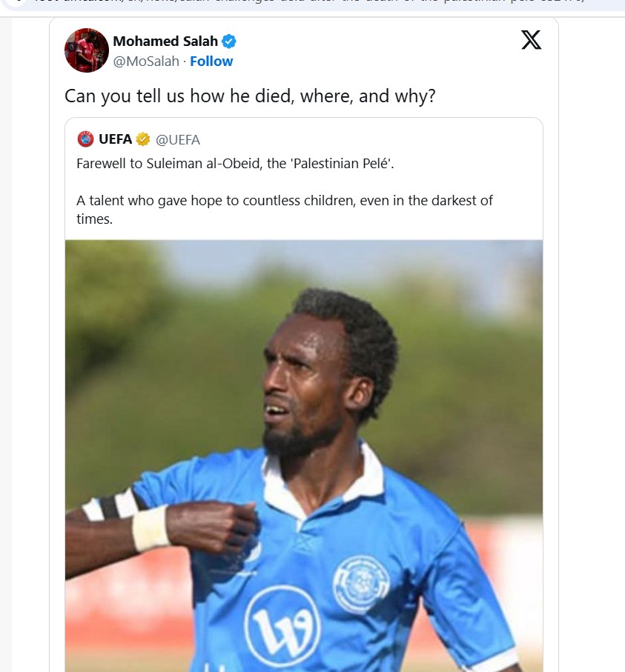Open Mohamed Salah's profile picture
Screen dimensions: 625x672
(x=87, y=50)
